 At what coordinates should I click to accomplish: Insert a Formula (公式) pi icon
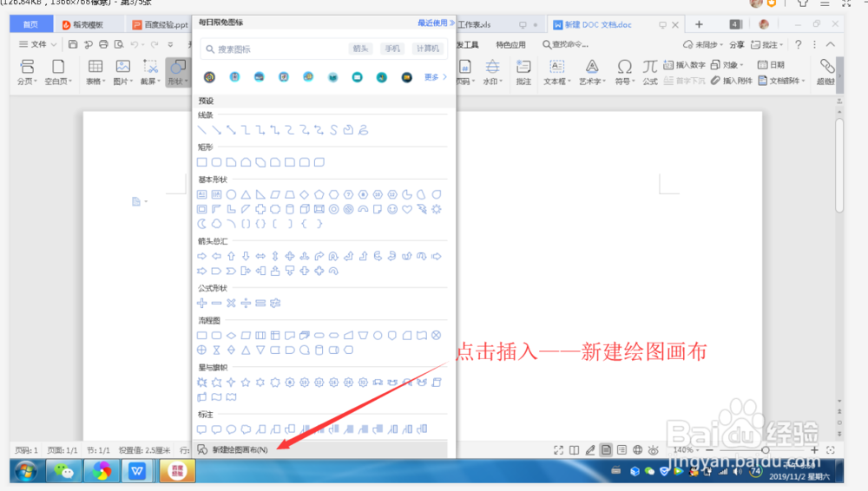pos(650,72)
